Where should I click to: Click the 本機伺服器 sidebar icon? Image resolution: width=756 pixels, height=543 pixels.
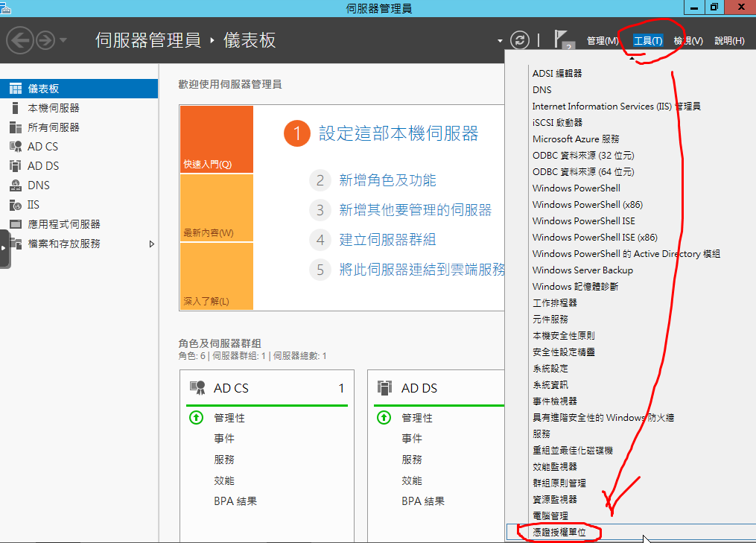tap(16, 108)
